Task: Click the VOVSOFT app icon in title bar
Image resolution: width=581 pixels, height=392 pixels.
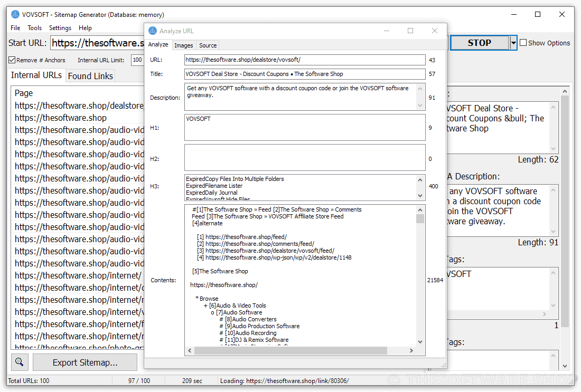Action: (15, 14)
